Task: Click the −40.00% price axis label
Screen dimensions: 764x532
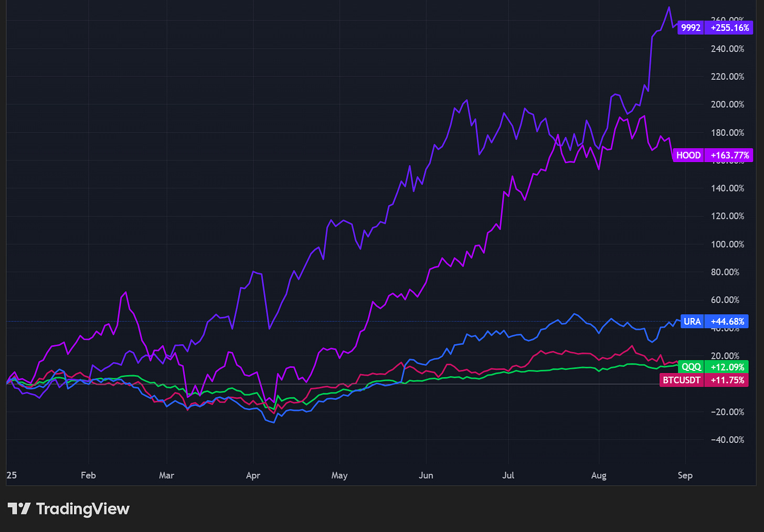Action: tap(727, 440)
